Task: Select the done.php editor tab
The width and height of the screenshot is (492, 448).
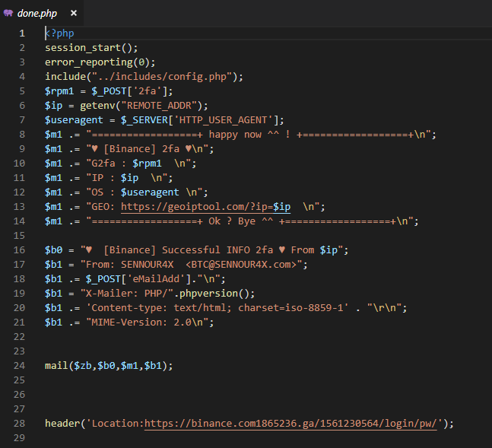Action: (41, 13)
